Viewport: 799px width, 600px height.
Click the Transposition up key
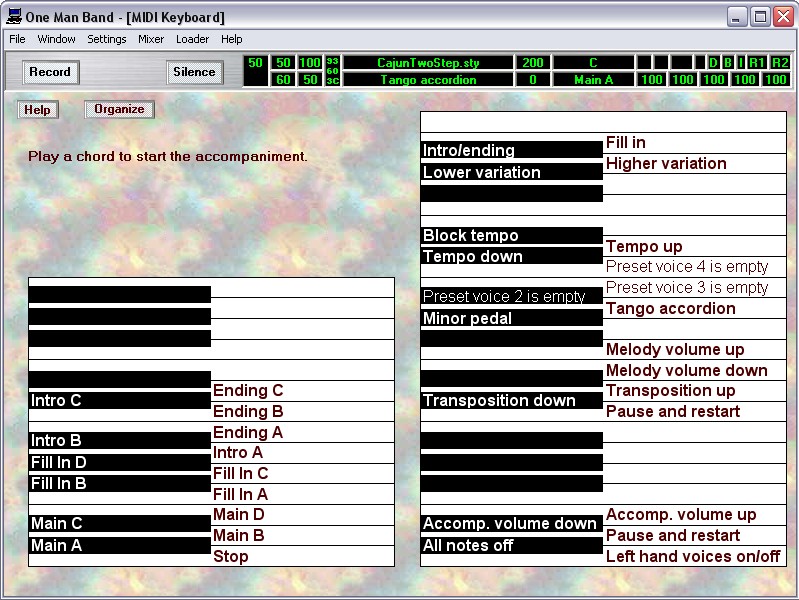click(695, 391)
